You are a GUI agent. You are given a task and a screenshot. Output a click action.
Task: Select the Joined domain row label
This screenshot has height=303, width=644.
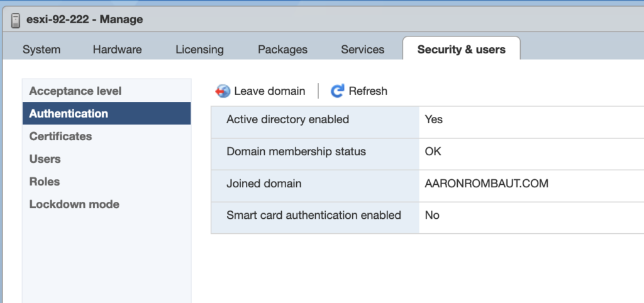coord(264,184)
